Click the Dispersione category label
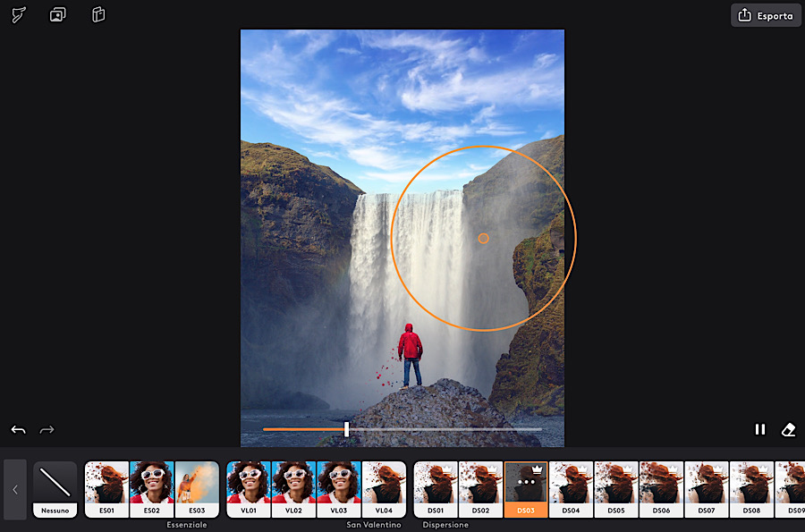805x532 pixels. [x=445, y=525]
